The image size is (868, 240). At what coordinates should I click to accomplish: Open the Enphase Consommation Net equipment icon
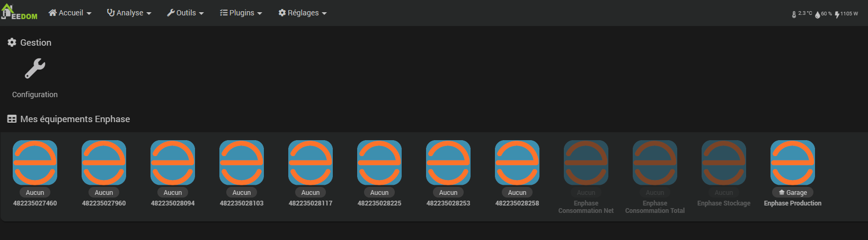coord(586,162)
